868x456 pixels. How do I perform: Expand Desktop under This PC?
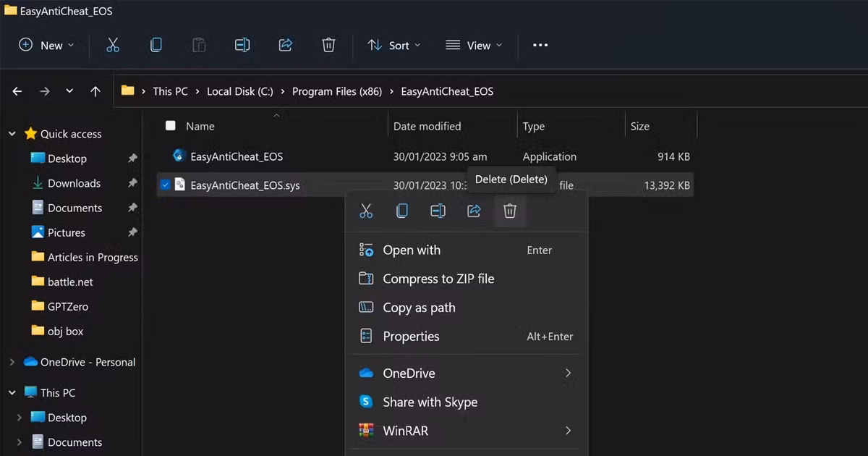[x=20, y=418]
